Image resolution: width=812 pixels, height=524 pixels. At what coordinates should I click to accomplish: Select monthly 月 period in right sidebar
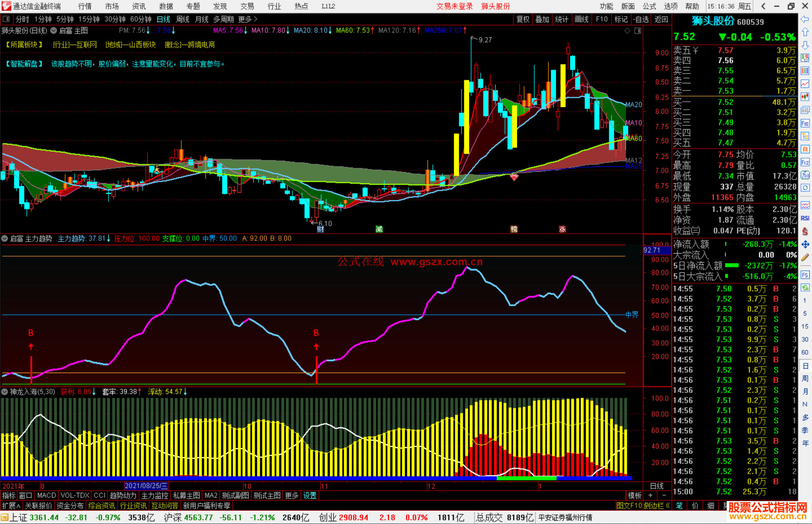[805, 391]
